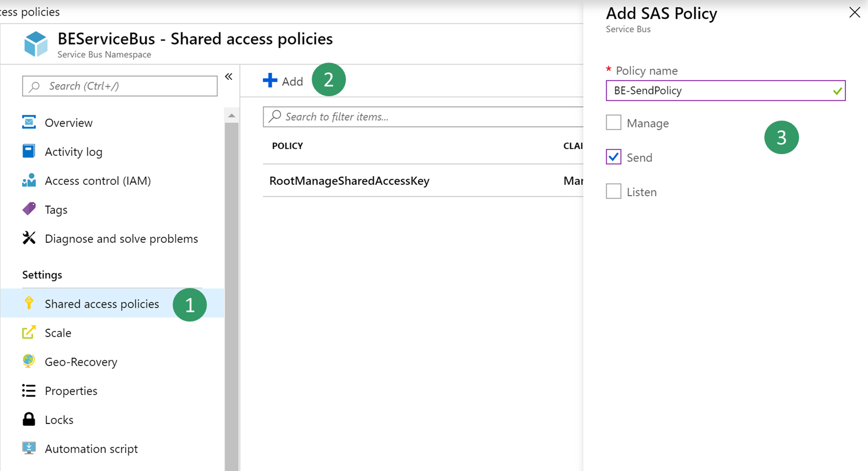Click the purple Tags icon
Viewport: 868px width, 471px height.
(x=29, y=209)
